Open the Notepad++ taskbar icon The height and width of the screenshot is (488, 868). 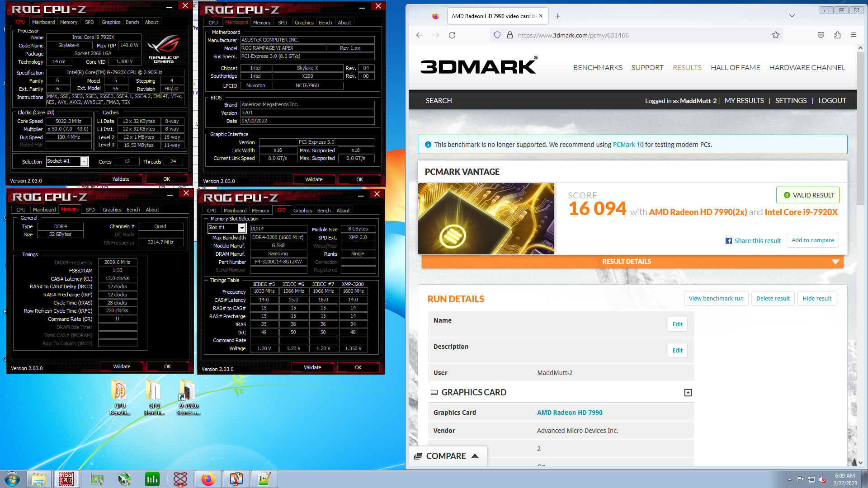coord(264,479)
